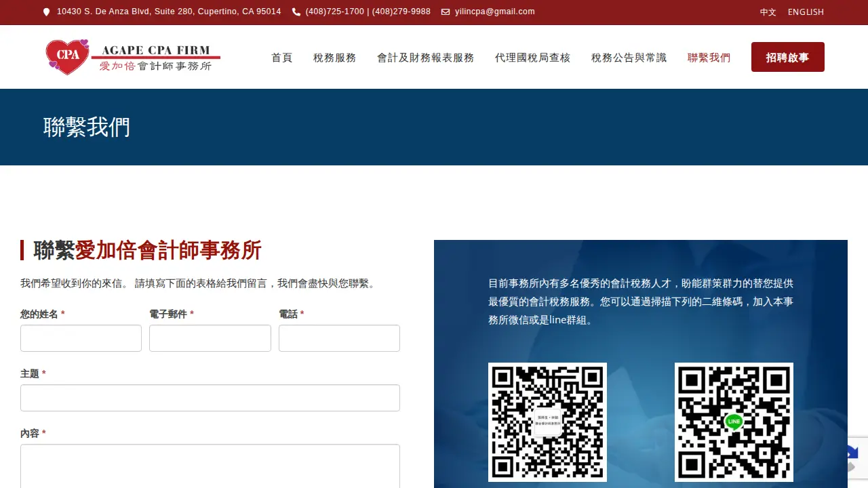The width and height of the screenshot is (868, 488).
Task: Open 會計及財務報表服務 menu item
Action: pyautogui.click(x=426, y=58)
